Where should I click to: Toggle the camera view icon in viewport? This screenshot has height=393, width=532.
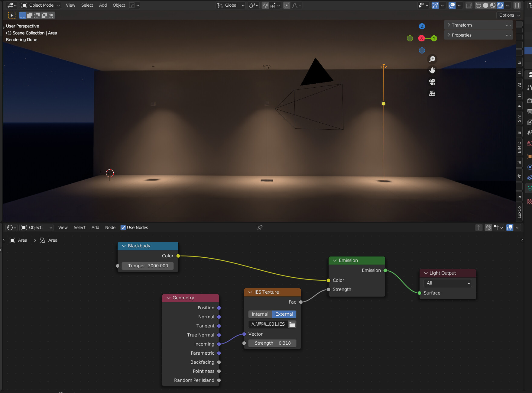click(432, 82)
